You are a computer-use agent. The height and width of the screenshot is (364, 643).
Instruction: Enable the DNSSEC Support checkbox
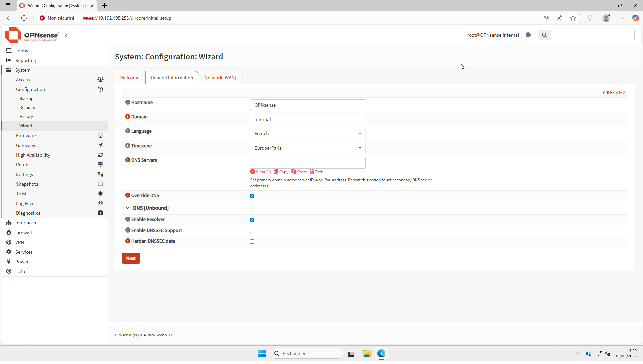pos(252,231)
